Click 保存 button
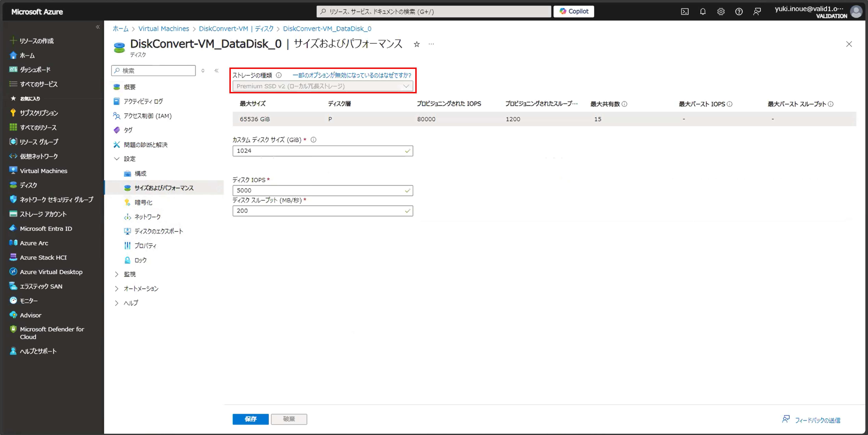868x435 pixels. [x=250, y=419]
